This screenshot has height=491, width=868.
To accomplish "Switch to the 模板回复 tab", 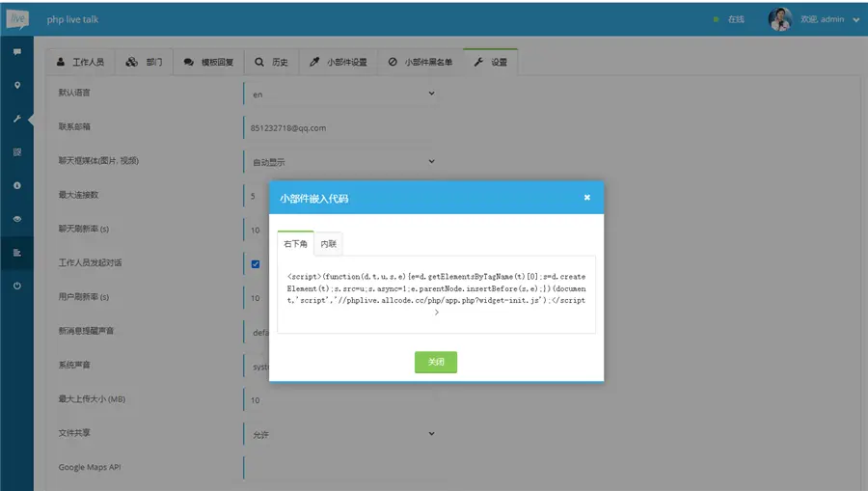I will coord(208,62).
